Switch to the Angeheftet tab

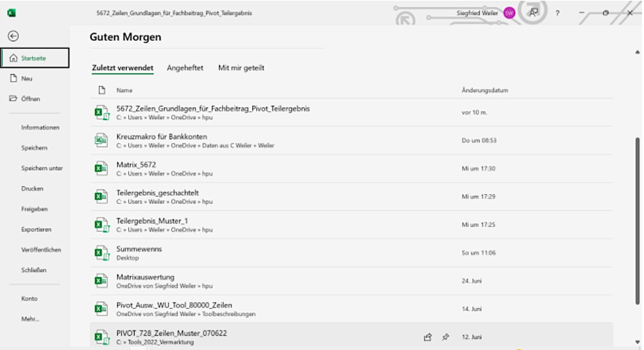[x=185, y=68]
